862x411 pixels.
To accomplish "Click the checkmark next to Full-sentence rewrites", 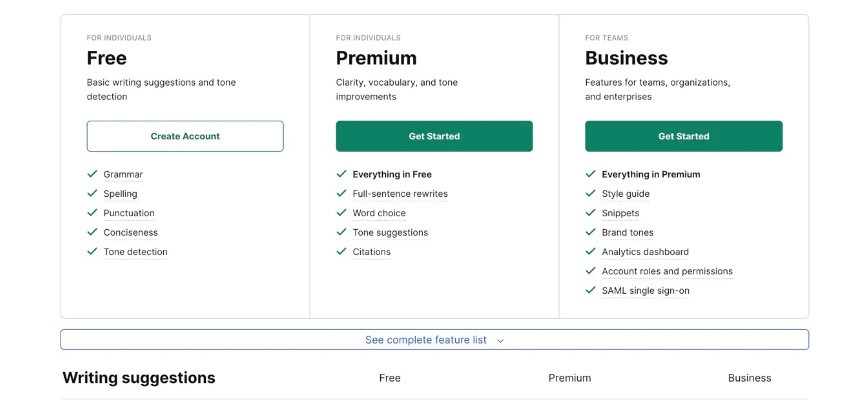I will coord(341,193).
